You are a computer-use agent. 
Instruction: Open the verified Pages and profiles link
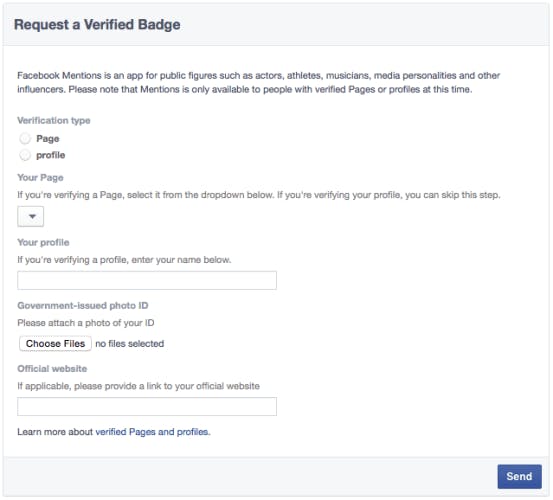[153, 432]
